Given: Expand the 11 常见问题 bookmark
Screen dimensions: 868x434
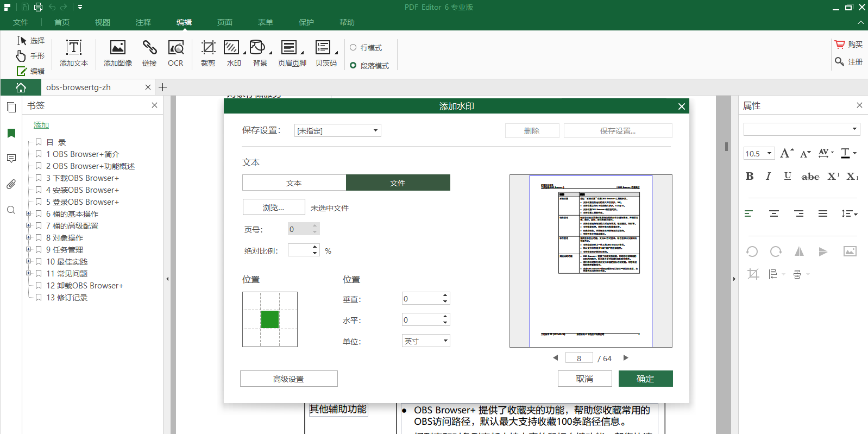Looking at the screenshot, I should point(28,273).
